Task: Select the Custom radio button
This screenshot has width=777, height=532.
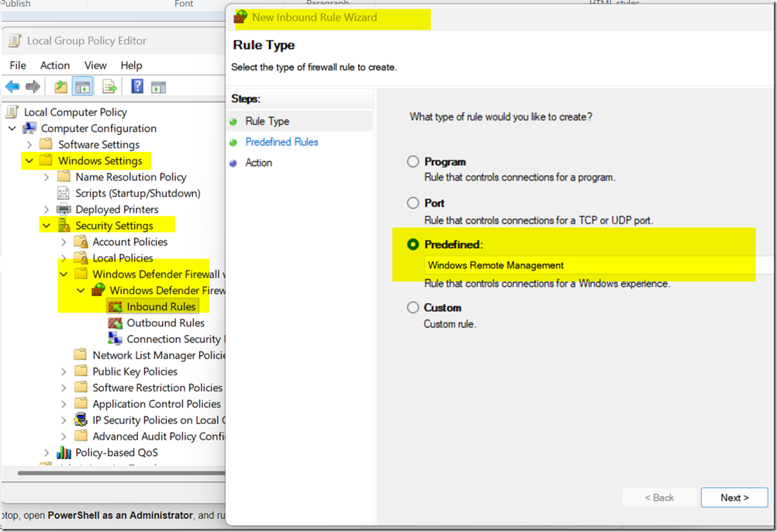Action: pyautogui.click(x=413, y=307)
